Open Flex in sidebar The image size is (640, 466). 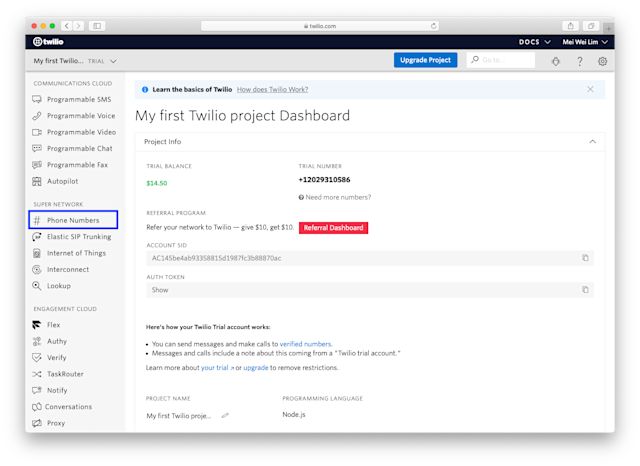[53, 325]
